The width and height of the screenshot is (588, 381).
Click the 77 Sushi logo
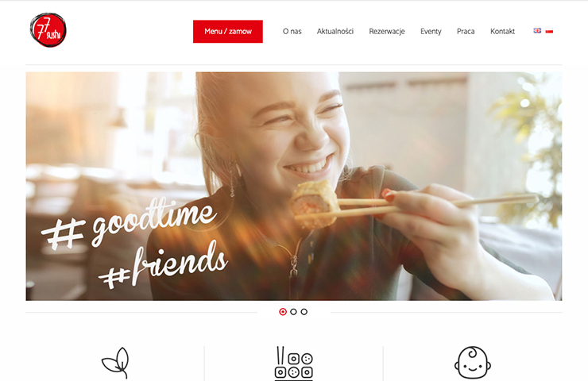(x=48, y=30)
